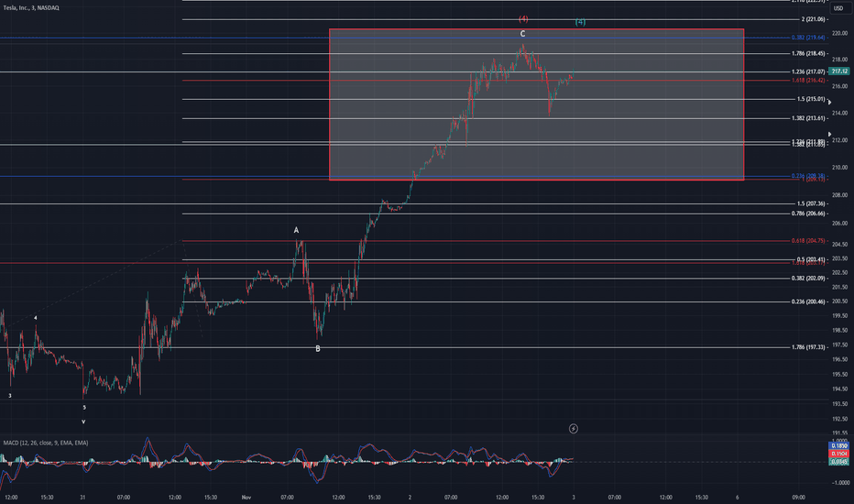Click the 1.382 (213.61) Fibonacci level label
Viewport: 854px width, 504px height.
tap(809, 118)
